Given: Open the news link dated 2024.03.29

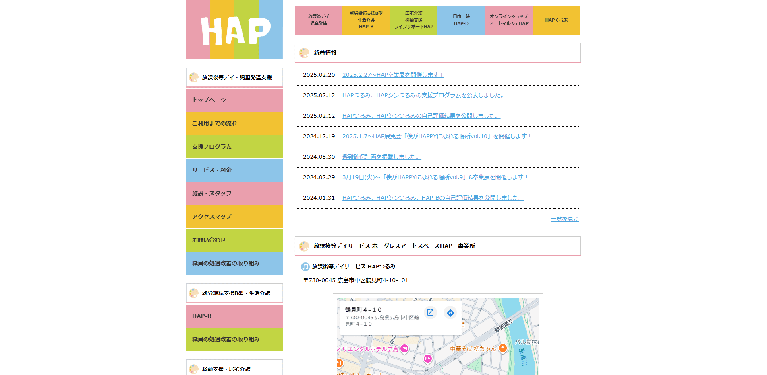Looking at the screenshot, I should tap(435, 177).
